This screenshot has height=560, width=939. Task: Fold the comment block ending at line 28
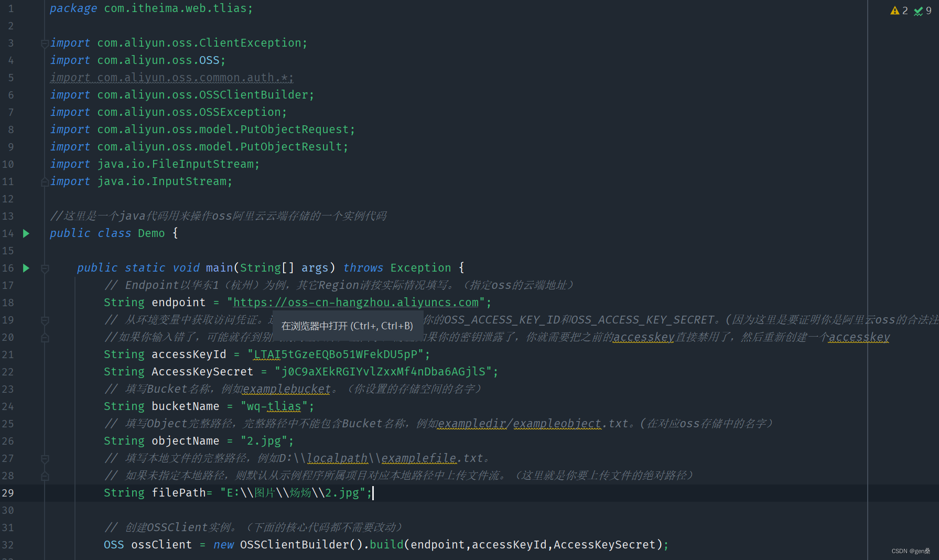[x=45, y=476]
